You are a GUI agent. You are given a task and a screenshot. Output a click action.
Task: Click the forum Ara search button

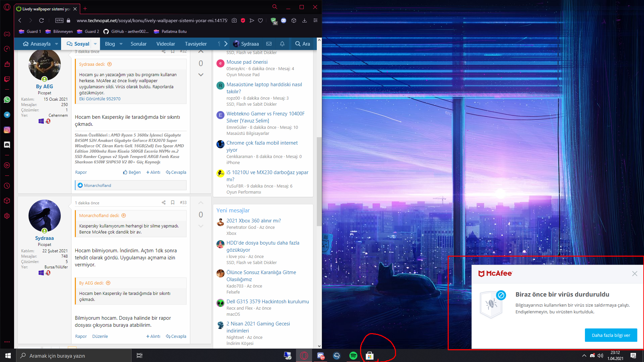(302, 44)
